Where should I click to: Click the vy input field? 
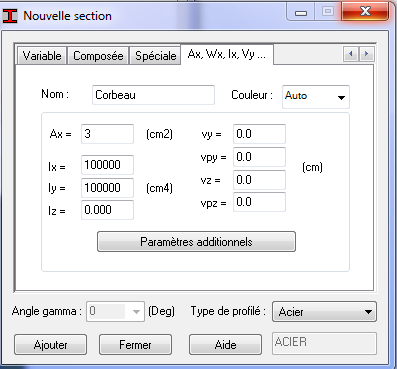259,134
